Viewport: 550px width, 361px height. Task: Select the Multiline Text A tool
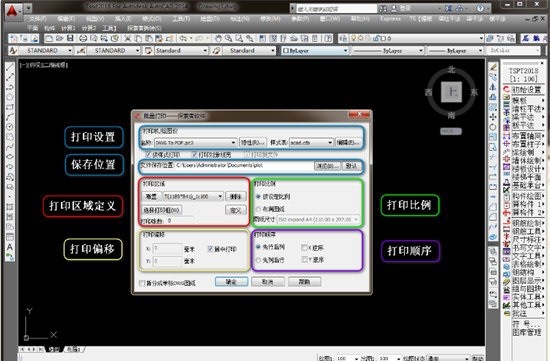click(x=10, y=247)
